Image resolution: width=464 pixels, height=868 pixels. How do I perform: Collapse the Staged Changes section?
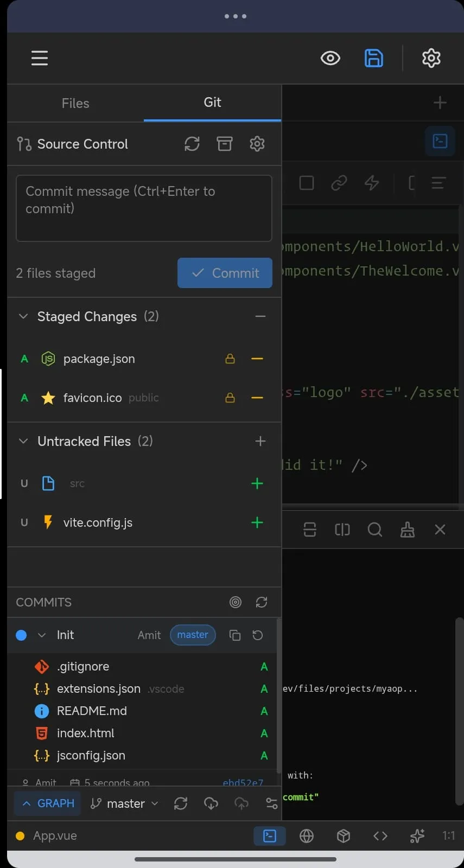pos(23,316)
